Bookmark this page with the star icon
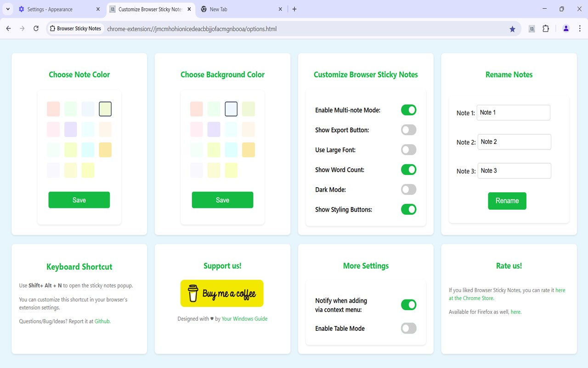The height and width of the screenshot is (368, 588). [x=512, y=29]
